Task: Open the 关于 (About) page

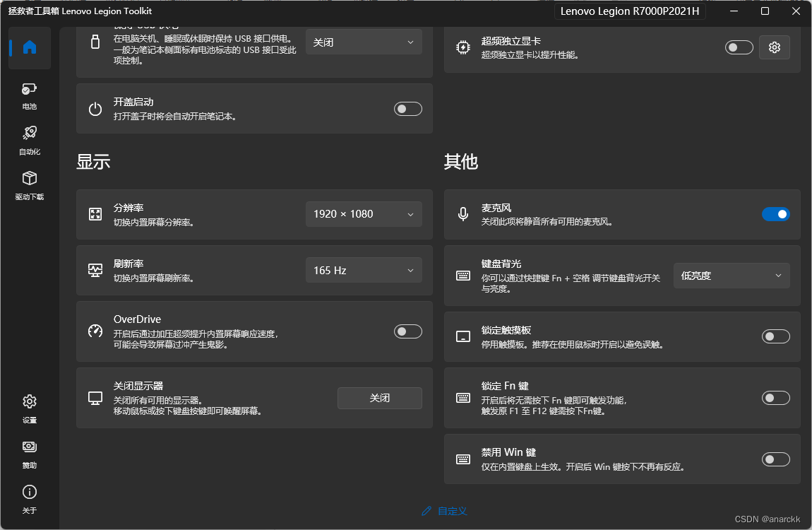Action: pos(30,499)
